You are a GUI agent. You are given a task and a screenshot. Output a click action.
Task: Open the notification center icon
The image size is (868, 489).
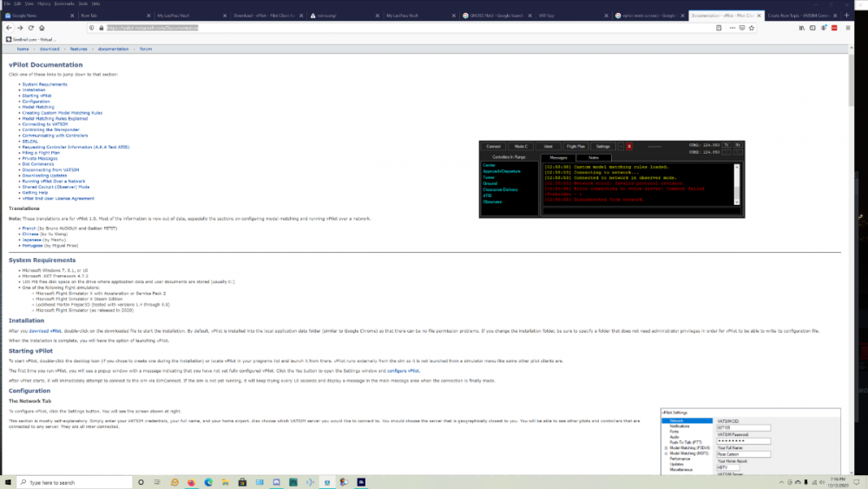click(857, 482)
